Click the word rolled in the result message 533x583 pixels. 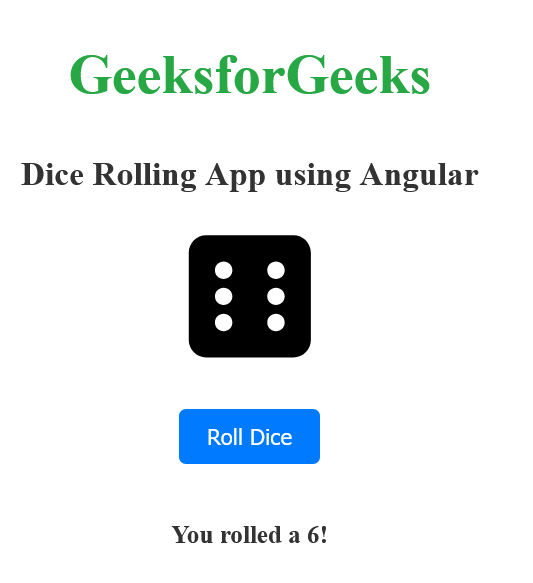point(251,535)
